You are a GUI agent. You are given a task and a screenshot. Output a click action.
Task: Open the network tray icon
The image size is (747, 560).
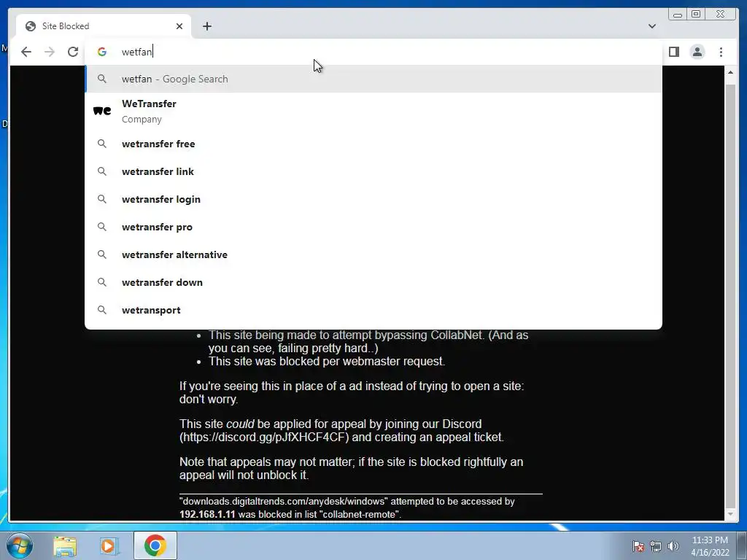pyautogui.click(x=656, y=546)
